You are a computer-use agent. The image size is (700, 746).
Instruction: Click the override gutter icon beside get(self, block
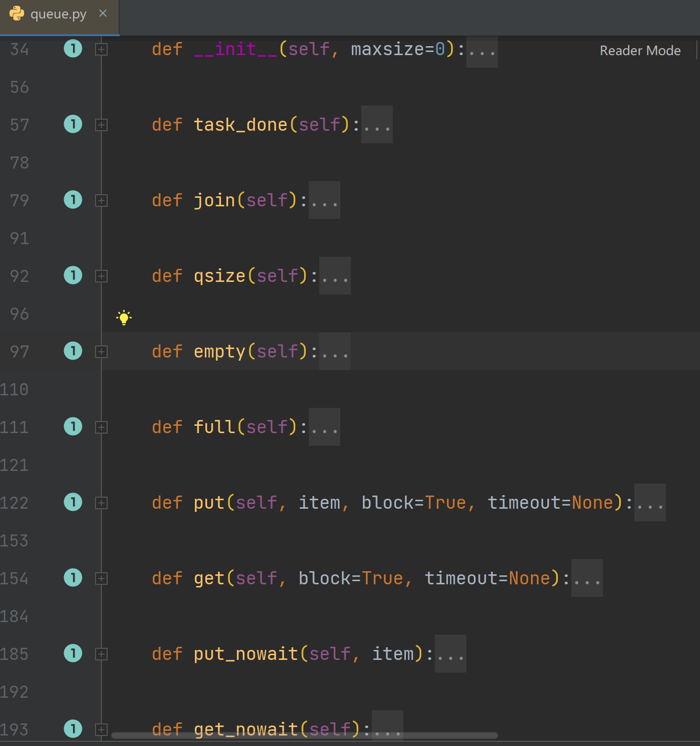tap(73, 578)
